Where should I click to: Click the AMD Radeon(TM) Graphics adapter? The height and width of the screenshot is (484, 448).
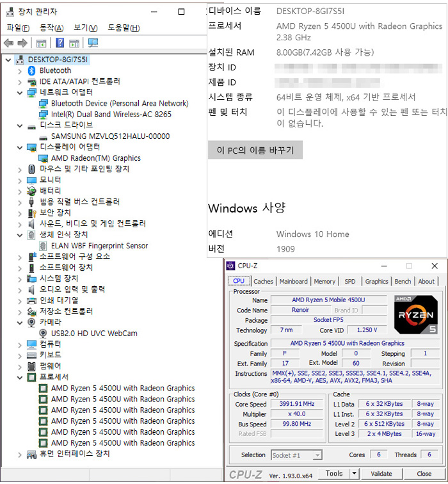pyautogui.click(x=95, y=158)
